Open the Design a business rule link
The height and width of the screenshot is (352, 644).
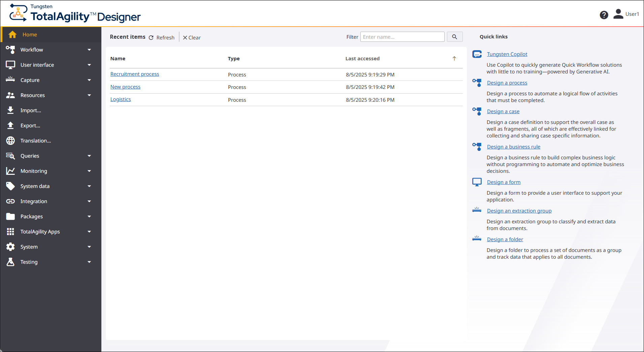coord(513,147)
